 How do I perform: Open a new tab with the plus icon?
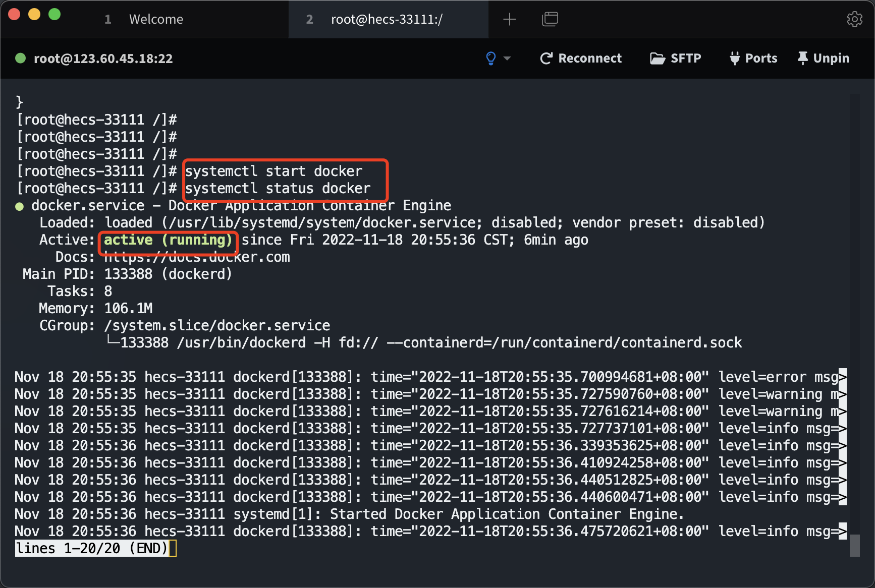[510, 19]
